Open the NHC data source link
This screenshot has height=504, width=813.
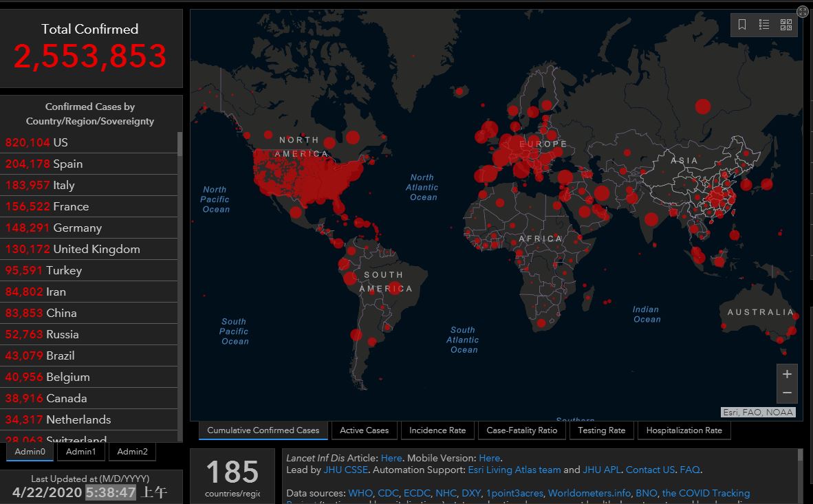pos(446,493)
